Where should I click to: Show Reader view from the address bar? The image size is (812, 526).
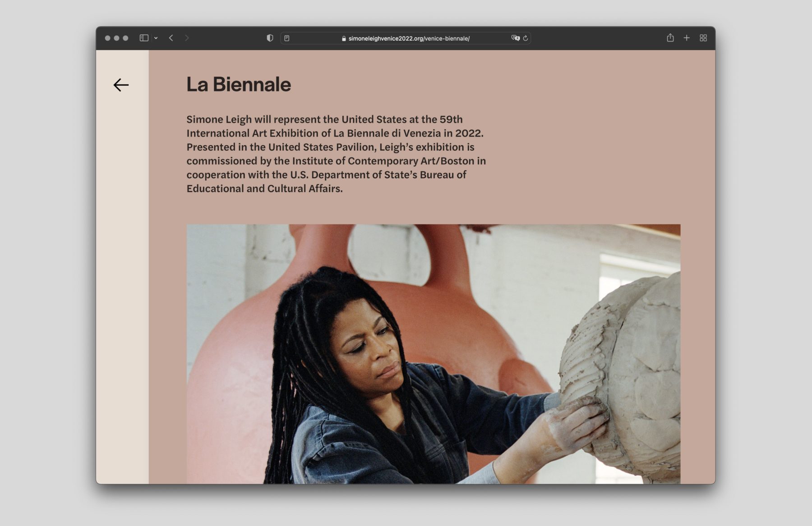tap(287, 38)
